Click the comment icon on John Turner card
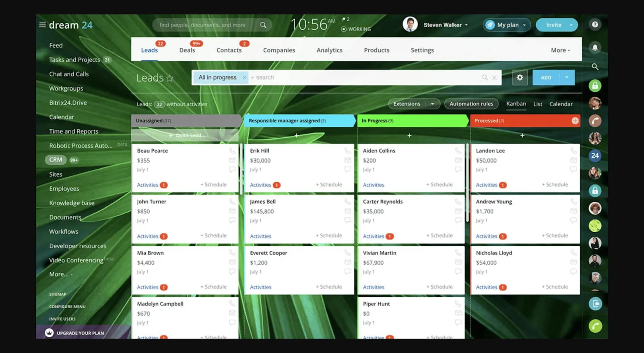 tap(232, 220)
